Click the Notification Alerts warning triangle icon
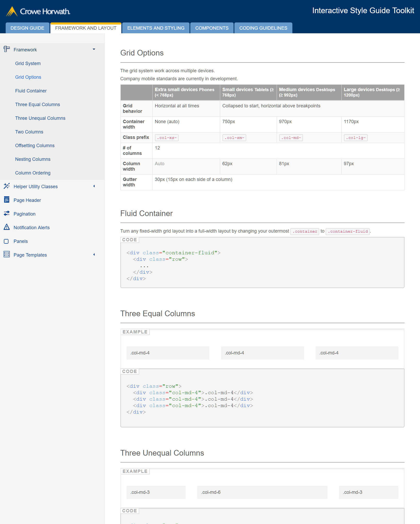Image resolution: width=420 pixels, height=524 pixels. [7, 227]
